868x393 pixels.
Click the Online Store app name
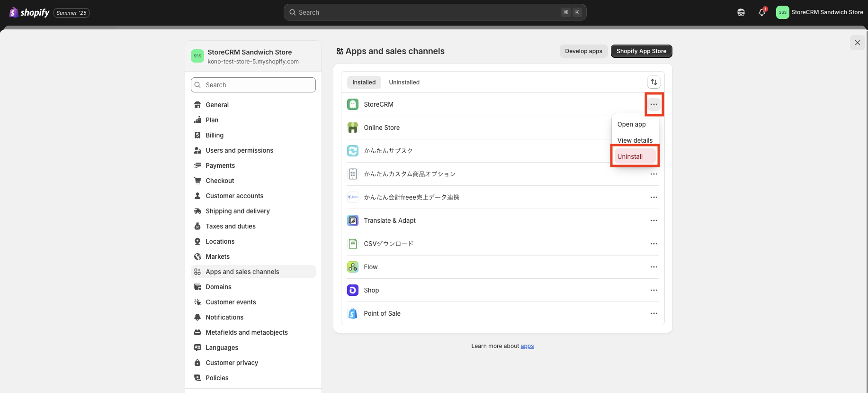pos(382,128)
